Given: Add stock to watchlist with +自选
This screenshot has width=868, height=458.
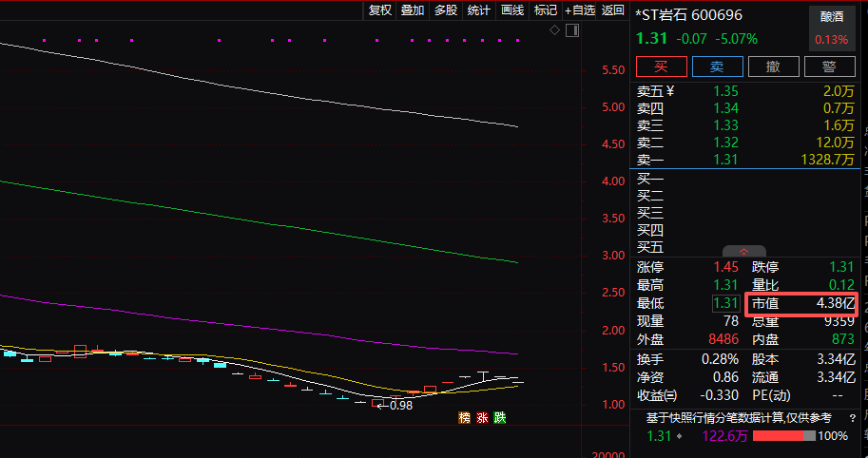Looking at the screenshot, I should [580, 10].
